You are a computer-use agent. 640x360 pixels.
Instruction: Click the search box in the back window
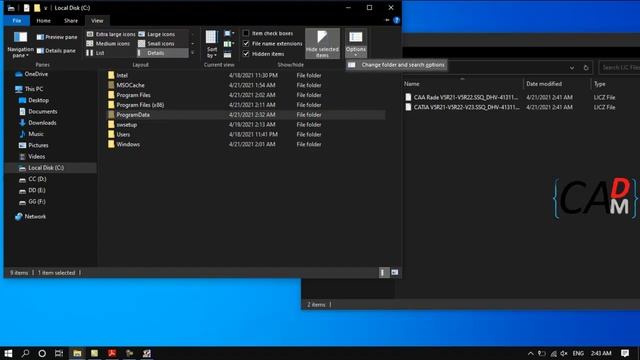click(620, 68)
